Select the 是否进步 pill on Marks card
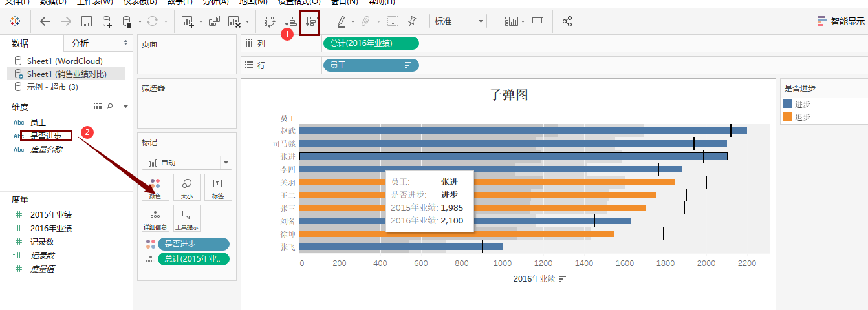This screenshot has width=868, height=310. (193, 244)
